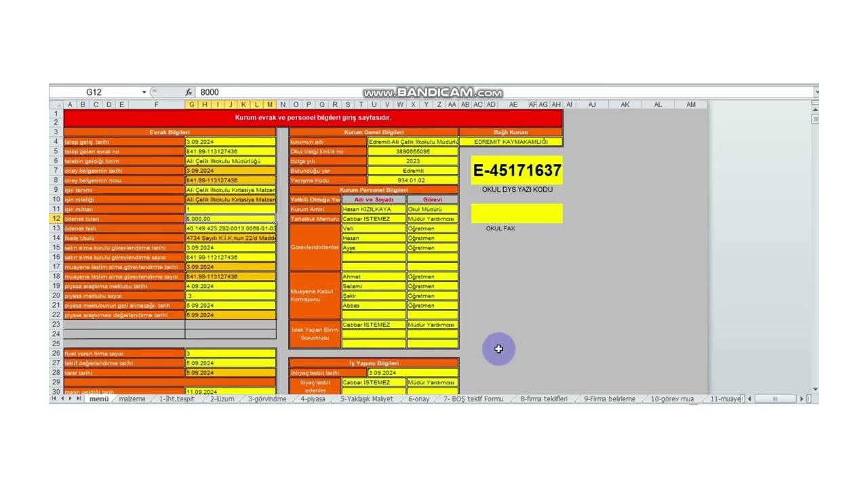Open the 6-onay sheet tab

click(x=418, y=399)
